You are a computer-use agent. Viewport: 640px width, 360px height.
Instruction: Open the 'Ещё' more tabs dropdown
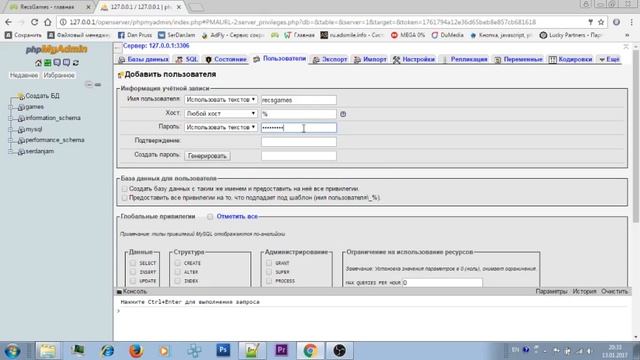[609, 60]
